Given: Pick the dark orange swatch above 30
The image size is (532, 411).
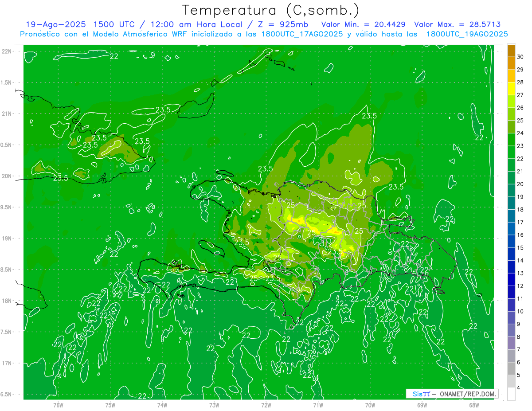Looking at the screenshot, I should [511, 50].
